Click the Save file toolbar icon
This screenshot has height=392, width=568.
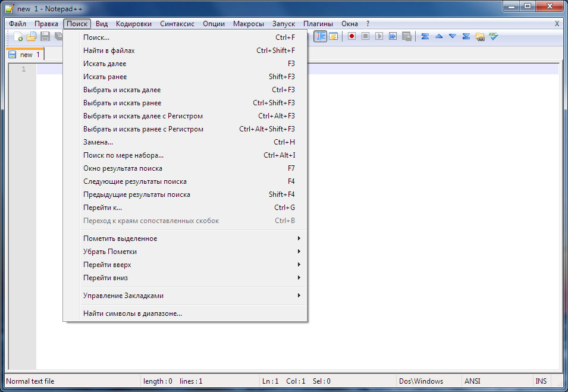[45, 37]
